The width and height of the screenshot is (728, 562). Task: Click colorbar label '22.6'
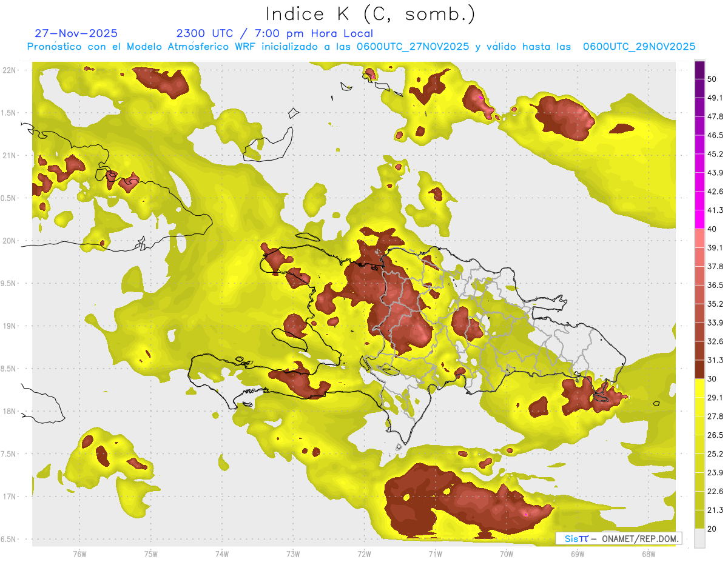pos(715,492)
